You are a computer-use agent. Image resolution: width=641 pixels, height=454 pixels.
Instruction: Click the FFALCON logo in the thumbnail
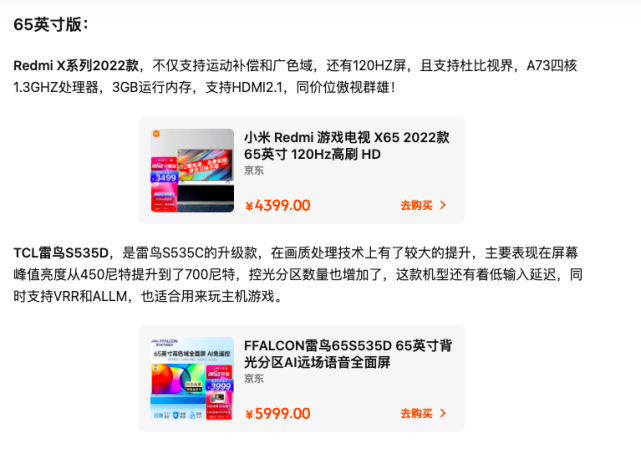(164, 342)
